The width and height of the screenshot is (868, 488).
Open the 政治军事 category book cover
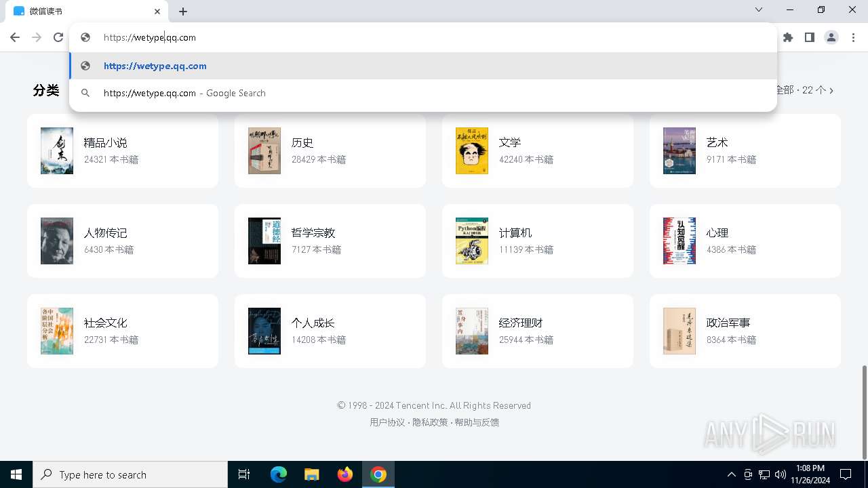coord(679,331)
